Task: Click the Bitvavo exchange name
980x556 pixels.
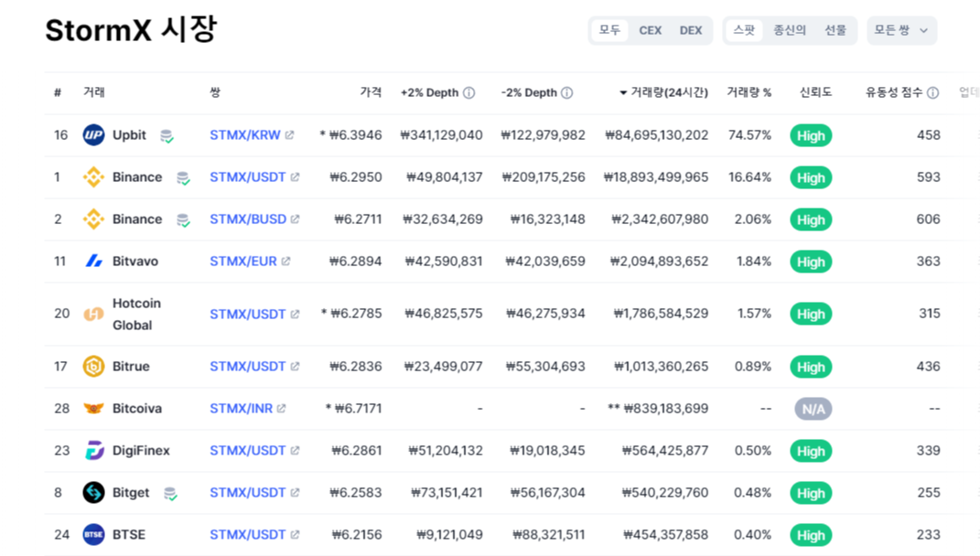Action: [135, 262]
